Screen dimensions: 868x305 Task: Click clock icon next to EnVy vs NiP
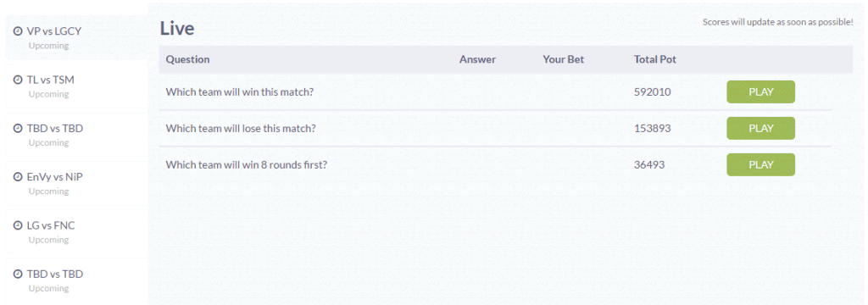[x=18, y=177]
